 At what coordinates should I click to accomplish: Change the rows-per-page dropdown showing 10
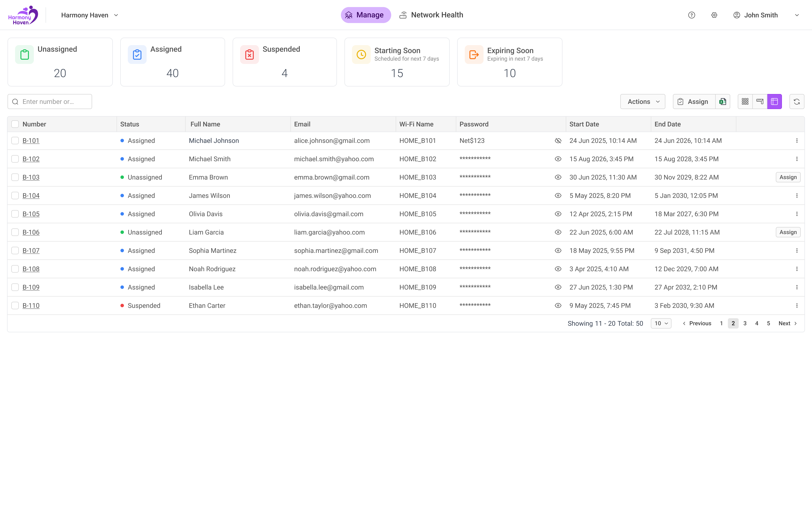[661, 324]
